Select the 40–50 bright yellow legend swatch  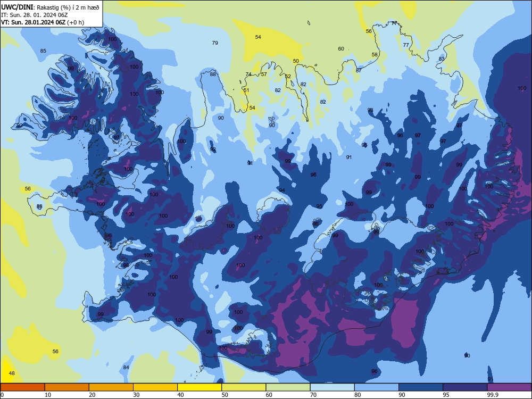pyautogui.click(x=199, y=387)
